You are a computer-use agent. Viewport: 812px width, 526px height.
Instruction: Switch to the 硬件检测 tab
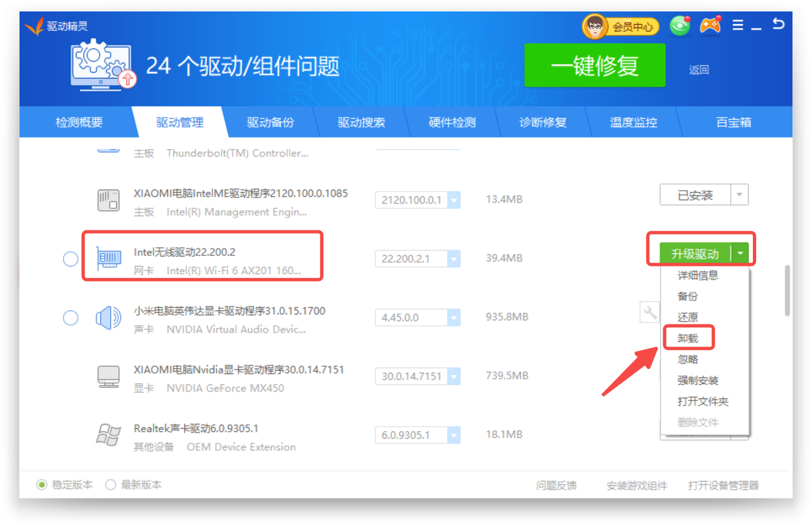tap(452, 122)
